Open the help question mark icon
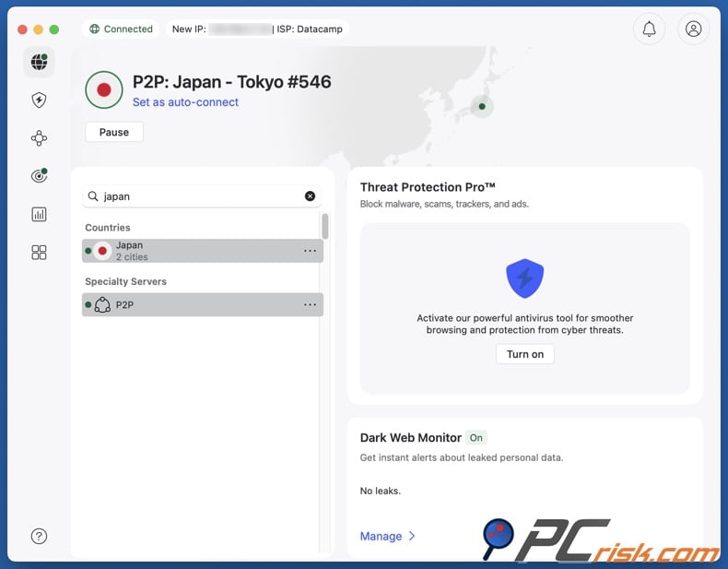This screenshot has height=569, width=728. tap(39, 536)
